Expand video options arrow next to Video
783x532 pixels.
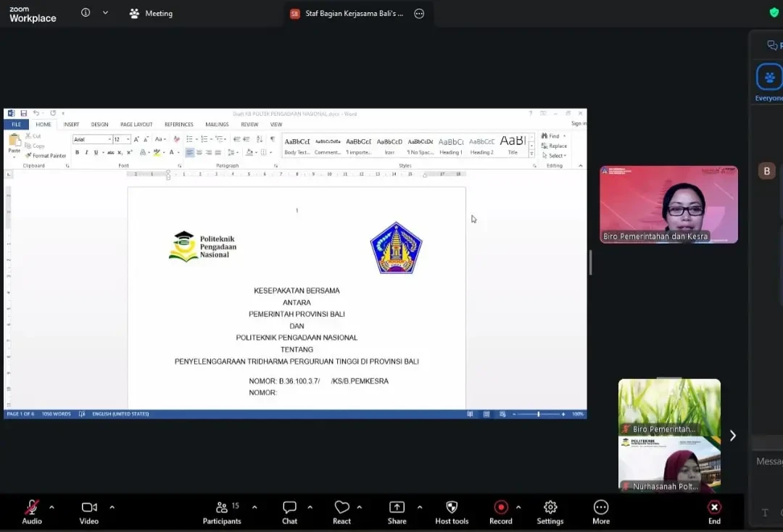click(x=112, y=507)
